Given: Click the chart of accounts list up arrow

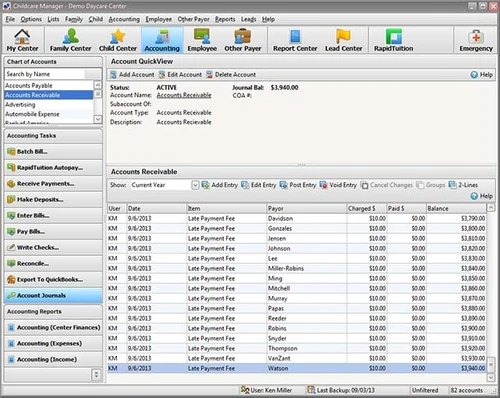Looking at the screenshot, I should [98, 85].
